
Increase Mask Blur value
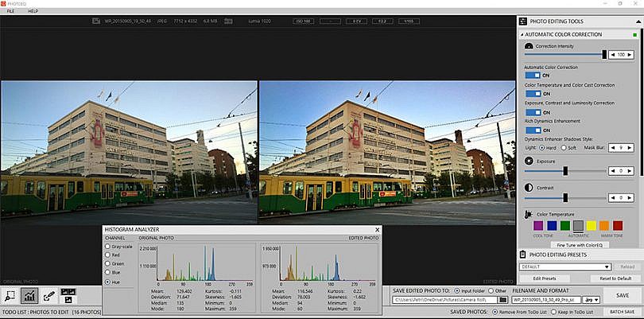(629, 148)
